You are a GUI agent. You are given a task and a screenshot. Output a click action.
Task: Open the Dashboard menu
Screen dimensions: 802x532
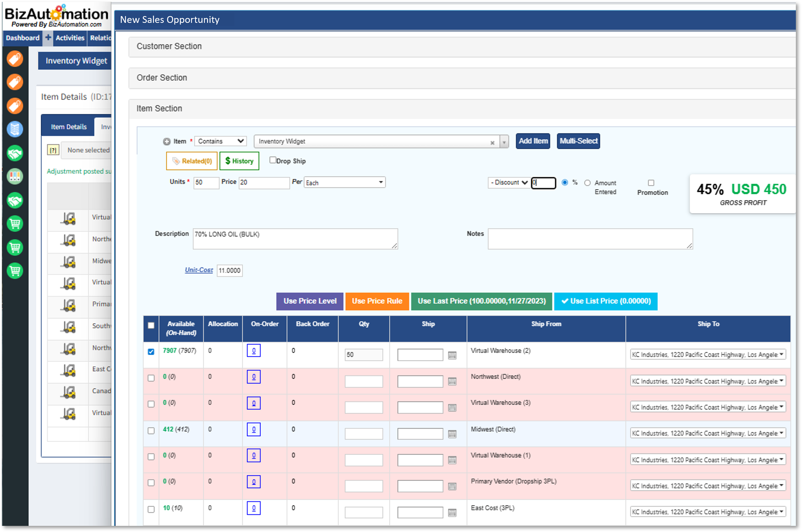pyautogui.click(x=22, y=38)
